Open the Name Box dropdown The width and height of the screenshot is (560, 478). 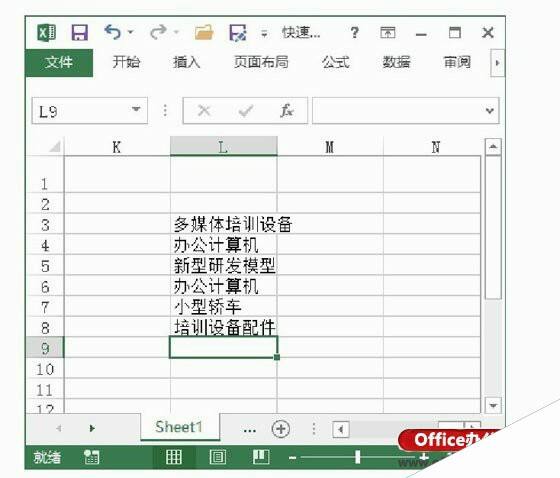pos(136,109)
